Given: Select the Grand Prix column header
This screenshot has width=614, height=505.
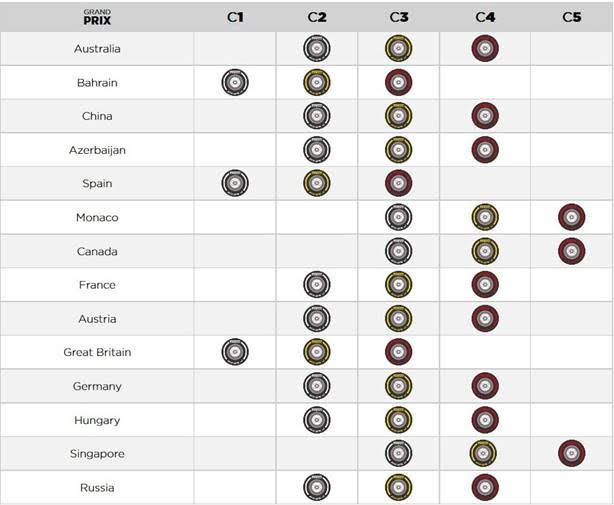Looking at the screenshot, I should pyautogui.click(x=97, y=17).
